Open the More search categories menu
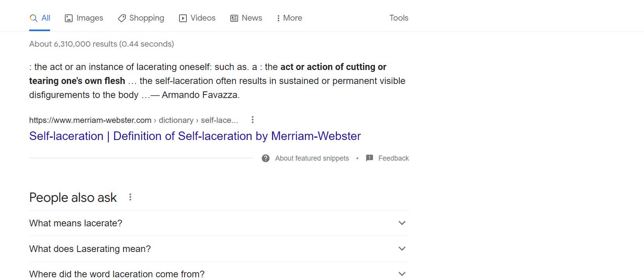The height and width of the screenshot is (280, 644). tap(289, 18)
